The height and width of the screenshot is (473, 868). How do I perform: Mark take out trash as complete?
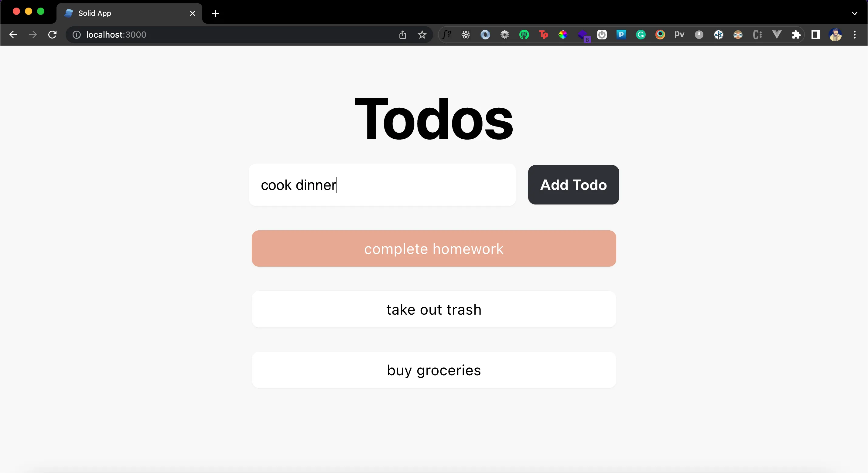pos(434,309)
